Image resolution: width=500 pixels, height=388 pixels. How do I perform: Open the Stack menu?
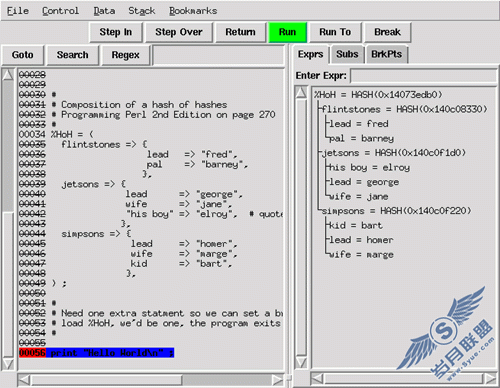142,11
